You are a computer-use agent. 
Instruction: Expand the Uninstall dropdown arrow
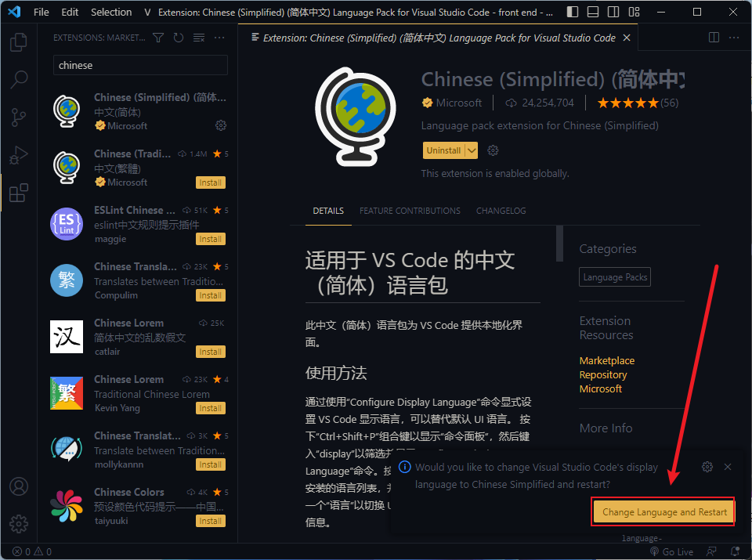[472, 150]
